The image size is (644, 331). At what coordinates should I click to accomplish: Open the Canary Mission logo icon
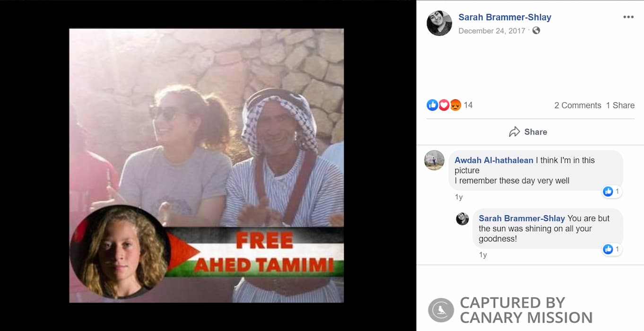tap(441, 310)
